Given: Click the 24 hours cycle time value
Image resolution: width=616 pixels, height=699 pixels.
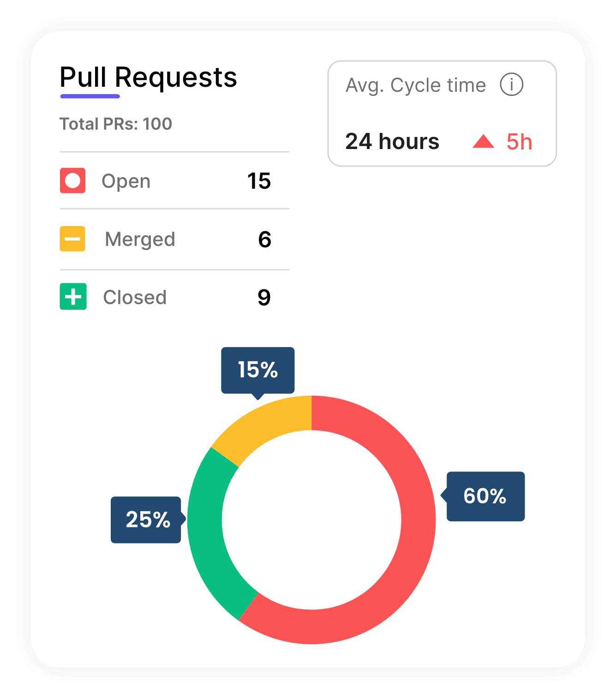Looking at the screenshot, I should (x=392, y=142).
